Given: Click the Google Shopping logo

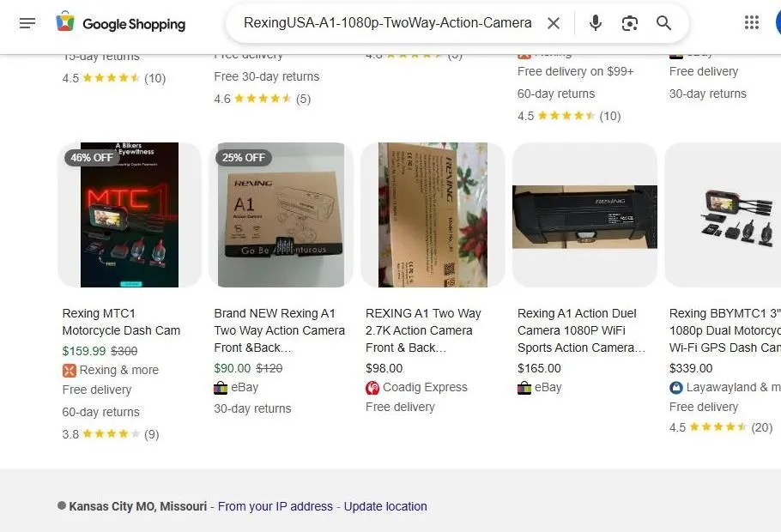Looking at the screenshot, I should tap(120, 23).
